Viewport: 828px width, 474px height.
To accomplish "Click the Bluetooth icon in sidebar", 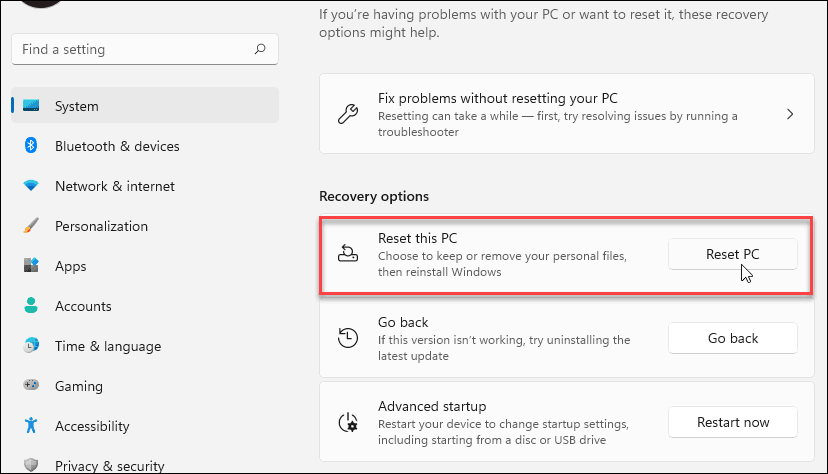I will tap(31, 146).
